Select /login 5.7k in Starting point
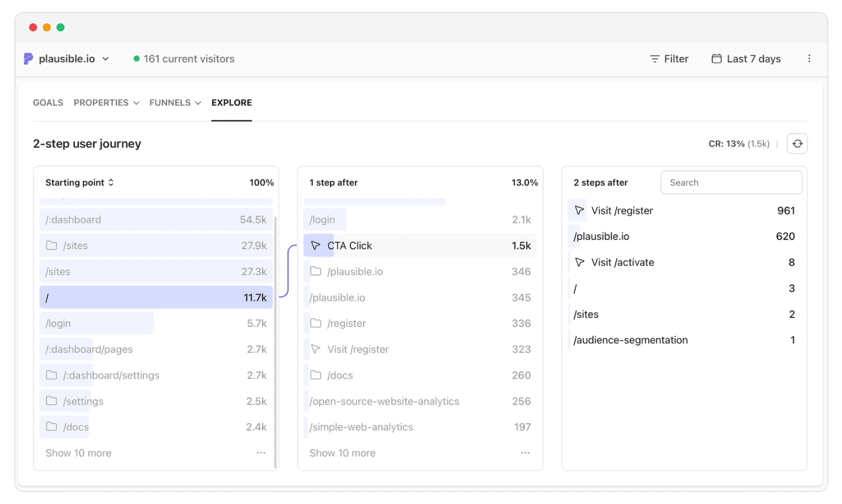Image resolution: width=842 pixels, height=504 pixels. [156, 323]
